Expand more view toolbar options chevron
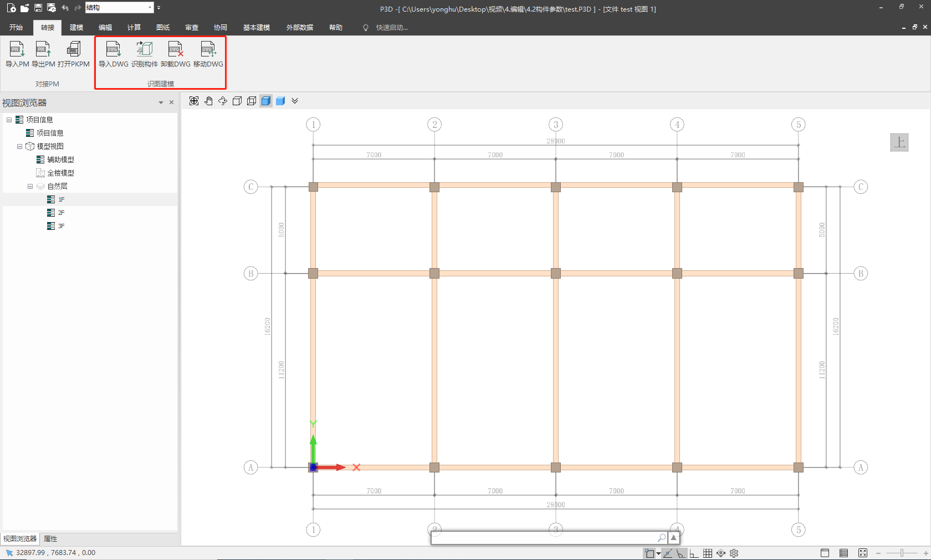The image size is (931, 560). pyautogui.click(x=295, y=101)
